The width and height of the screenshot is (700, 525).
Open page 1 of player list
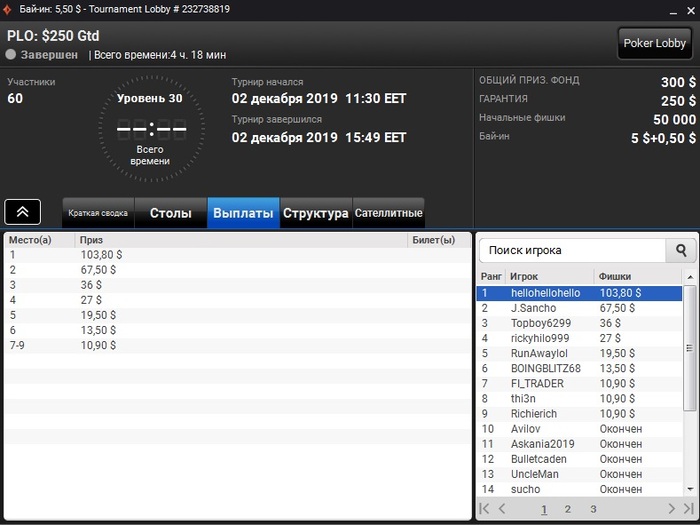coord(544,509)
